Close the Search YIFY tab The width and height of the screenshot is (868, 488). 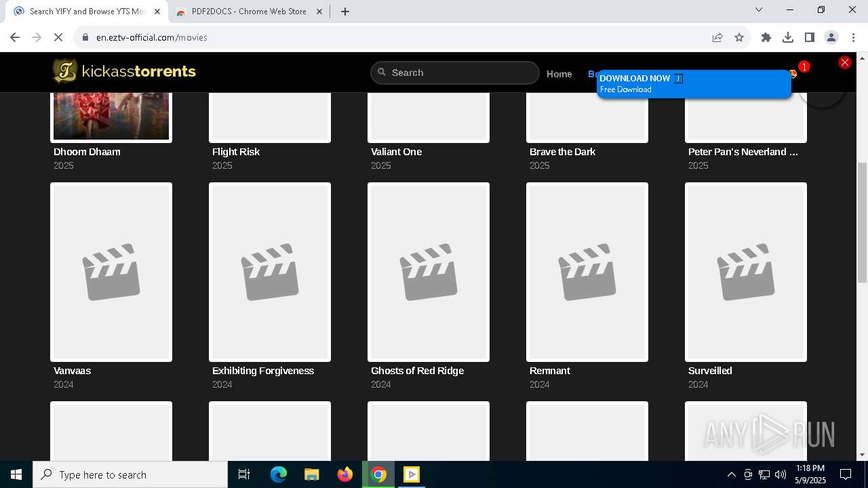157,12
